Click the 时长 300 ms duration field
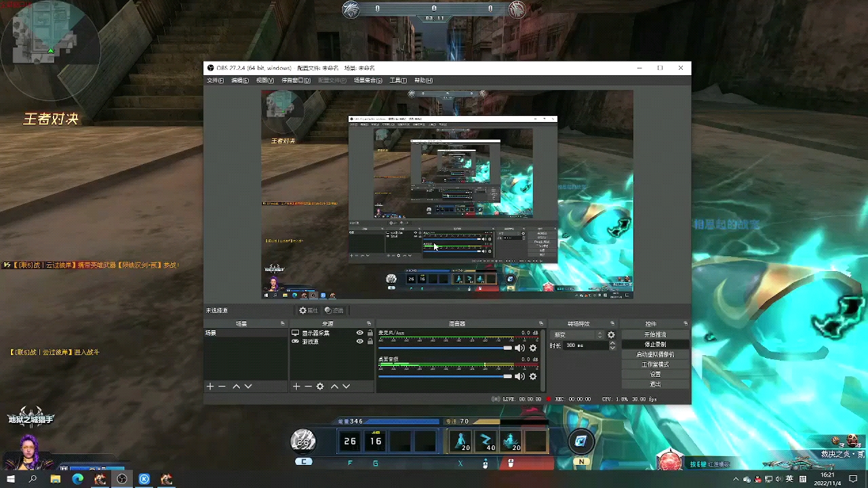Image resolution: width=868 pixels, height=488 pixels. (587, 345)
